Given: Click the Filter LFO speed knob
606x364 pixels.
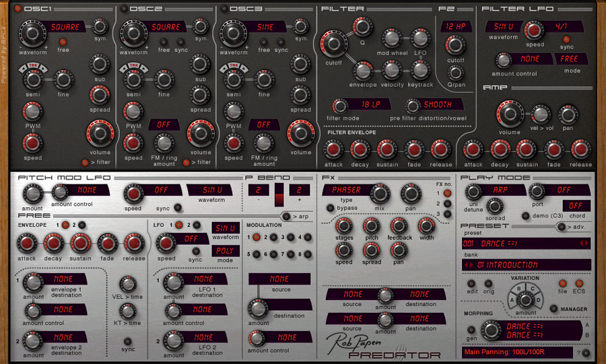Looking at the screenshot, I should 534,30.
